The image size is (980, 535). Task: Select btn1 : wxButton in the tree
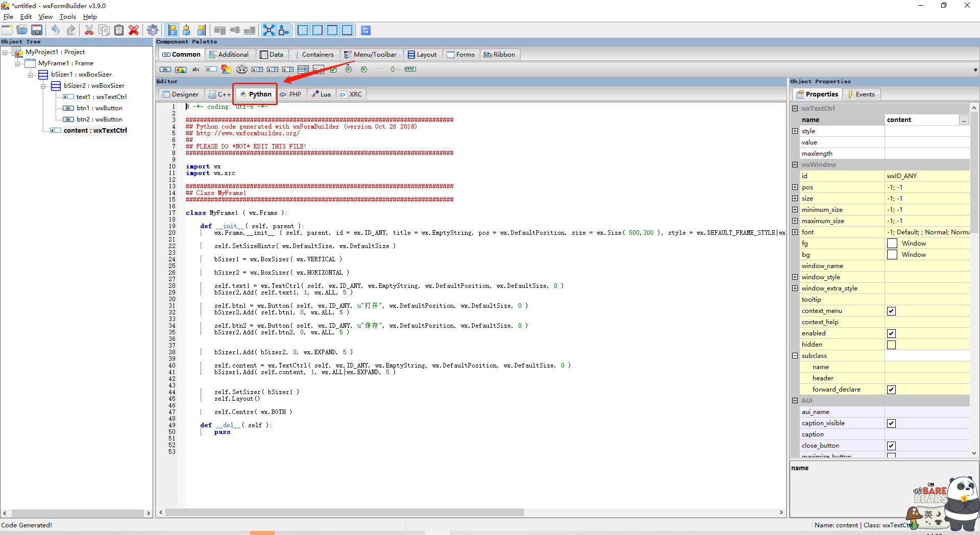pos(99,108)
